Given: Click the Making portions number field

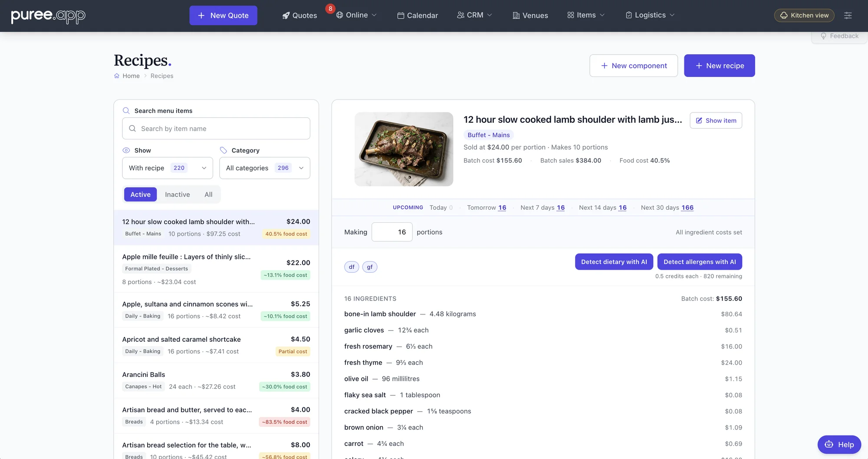Looking at the screenshot, I should tap(392, 232).
